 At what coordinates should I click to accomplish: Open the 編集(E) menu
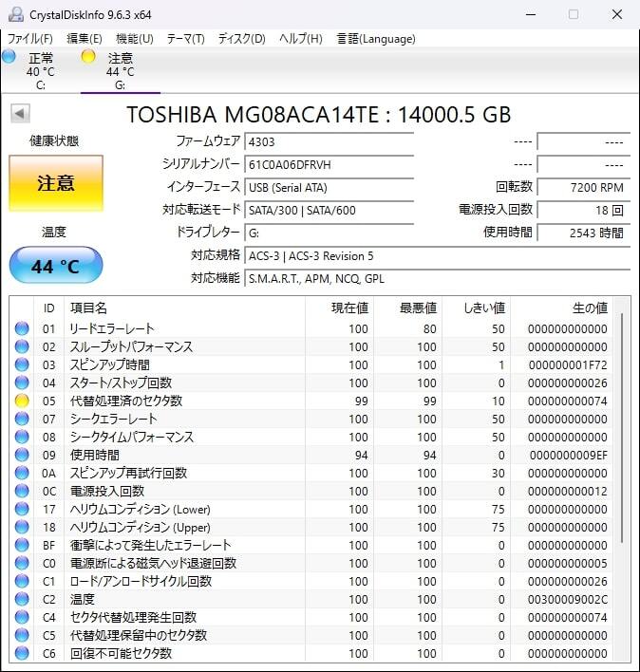(84, 39)
